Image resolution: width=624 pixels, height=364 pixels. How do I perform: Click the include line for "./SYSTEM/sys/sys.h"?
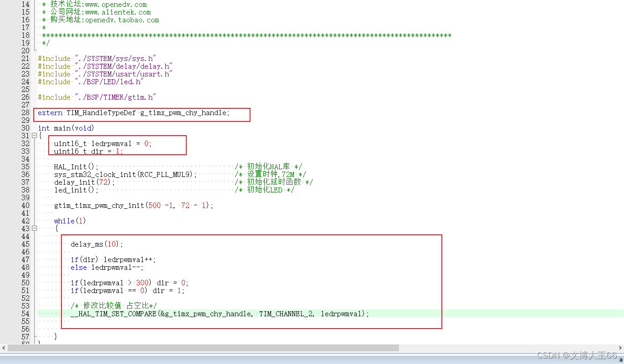click(97, 58)
